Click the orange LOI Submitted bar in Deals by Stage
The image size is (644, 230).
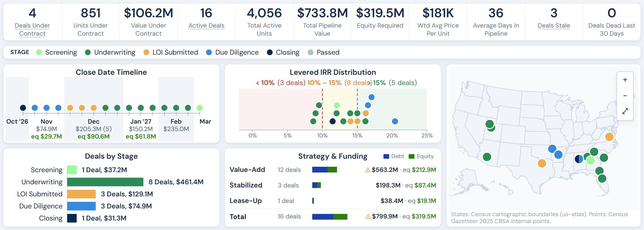82,194
